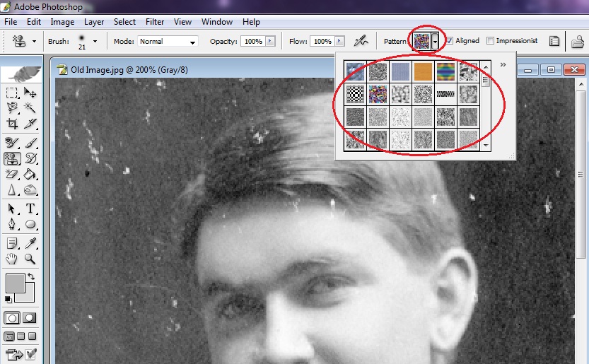
Task: Swap foreground and background colors
Action: [31, 276]
